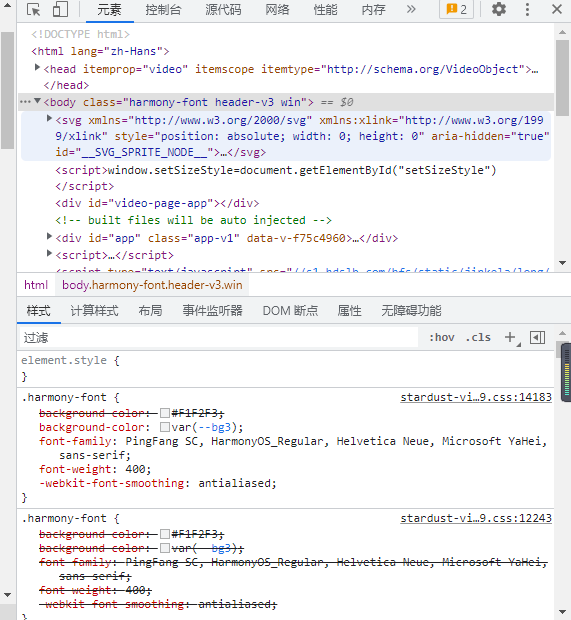Image resolution: width=571 pixels, height=620 pixels.
Task: Expand the div id app node
Action: [49, 236]
